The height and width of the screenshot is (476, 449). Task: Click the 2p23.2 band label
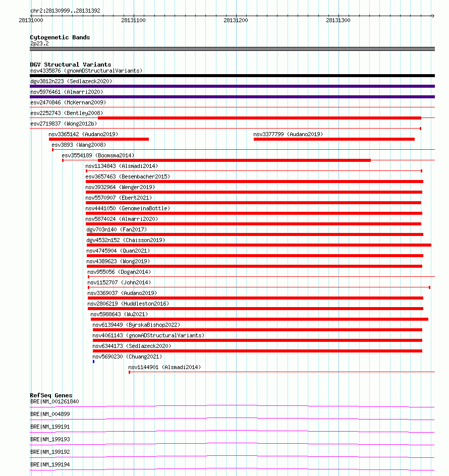39,43
